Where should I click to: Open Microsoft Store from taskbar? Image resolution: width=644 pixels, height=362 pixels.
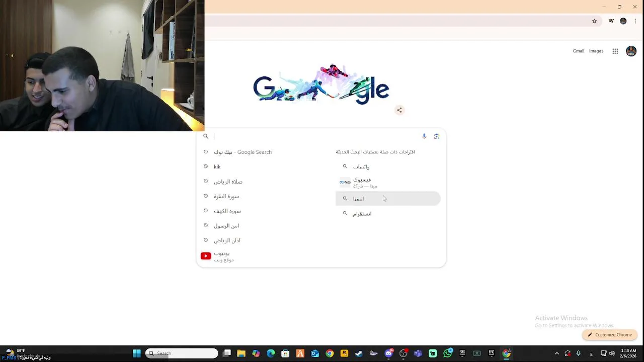(x=285, y=353)
